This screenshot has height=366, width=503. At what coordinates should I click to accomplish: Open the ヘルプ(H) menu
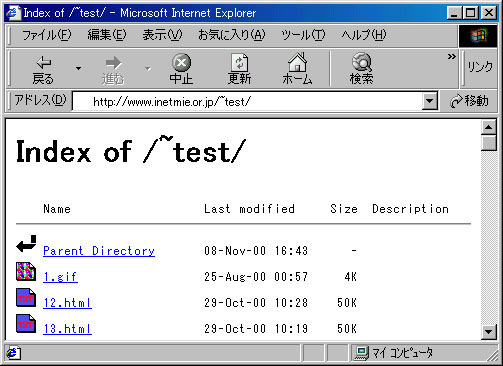point(364,35)
